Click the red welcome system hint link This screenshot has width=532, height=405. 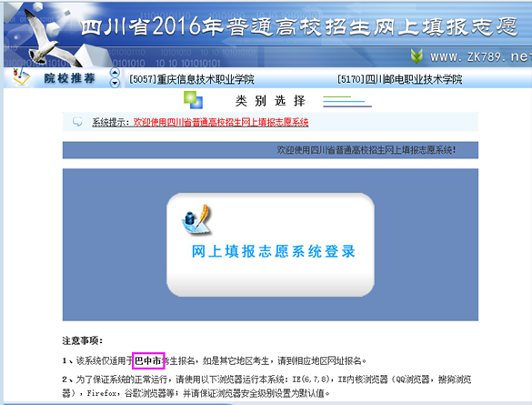[x=221, y=122]
